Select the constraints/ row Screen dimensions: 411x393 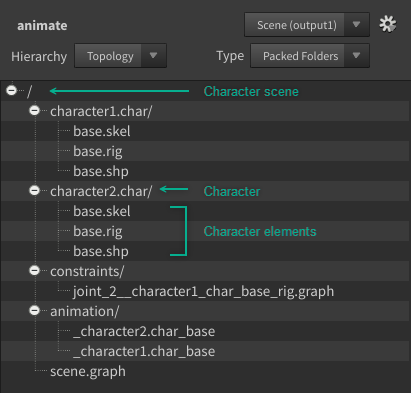coord(205,271)
